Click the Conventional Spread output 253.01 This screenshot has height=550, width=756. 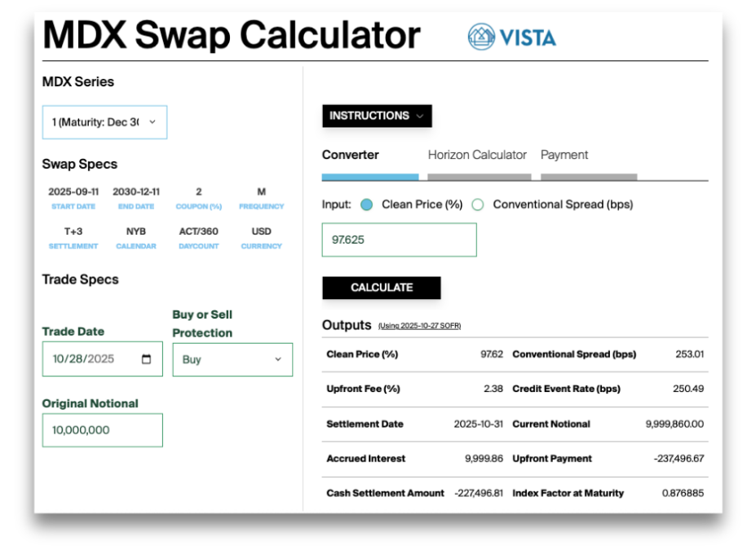pos(689,354)
